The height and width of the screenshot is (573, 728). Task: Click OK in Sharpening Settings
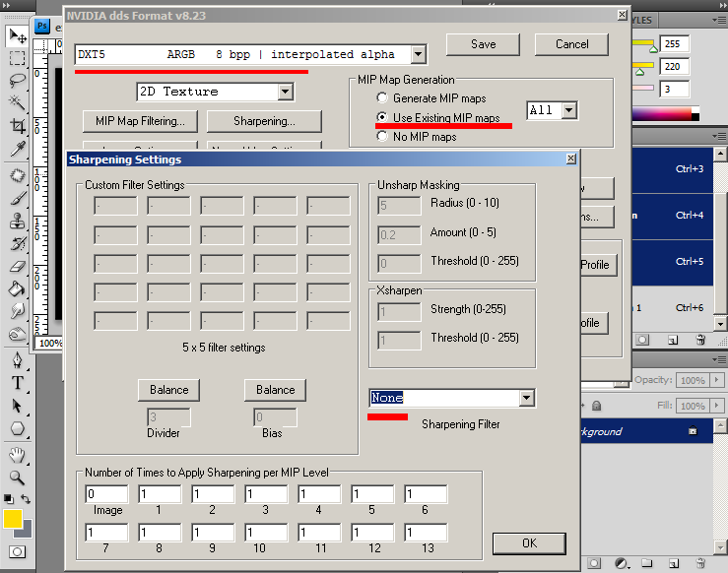click(529, 543)
